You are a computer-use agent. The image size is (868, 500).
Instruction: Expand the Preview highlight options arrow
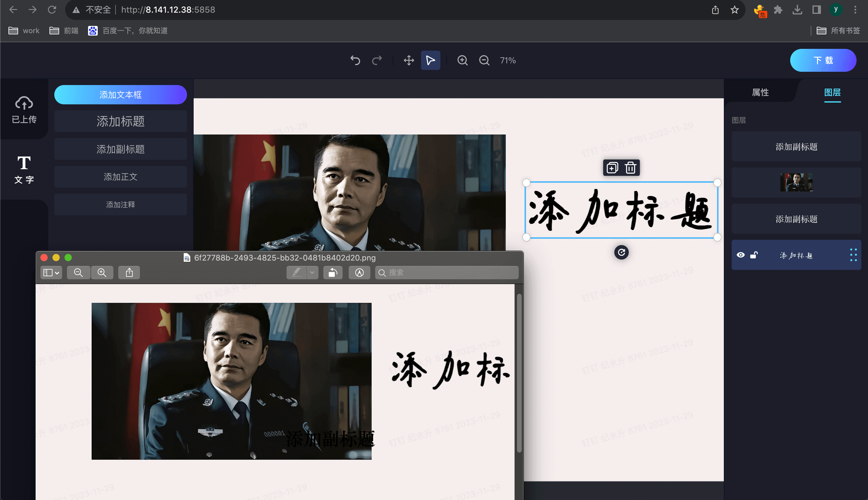312,273
